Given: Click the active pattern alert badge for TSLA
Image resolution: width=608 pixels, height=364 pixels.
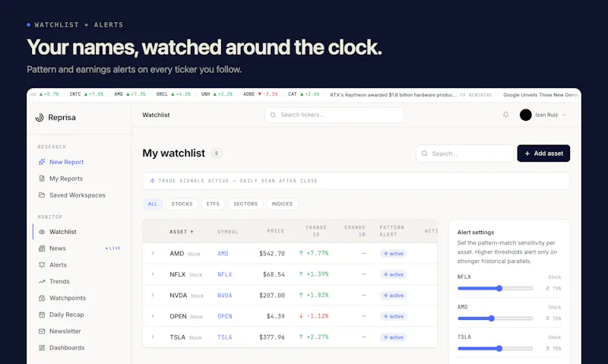Looking at the screenshot, I should pyautogui.click(x=394, y=337).
